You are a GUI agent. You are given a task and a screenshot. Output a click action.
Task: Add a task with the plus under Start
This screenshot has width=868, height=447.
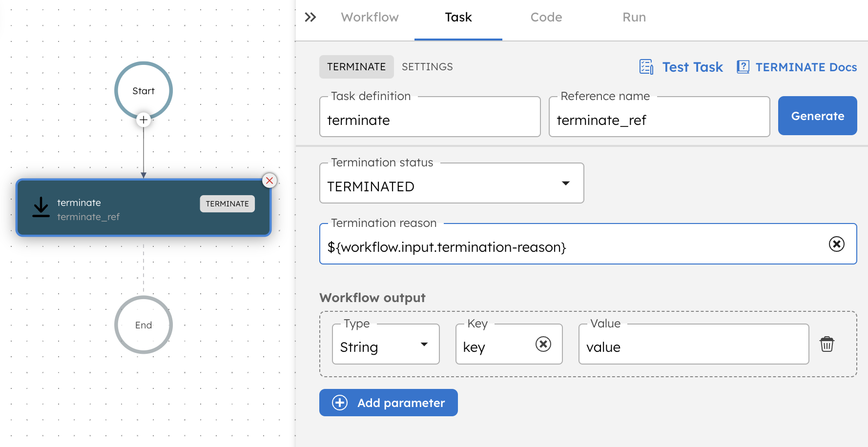coord(144,120)
